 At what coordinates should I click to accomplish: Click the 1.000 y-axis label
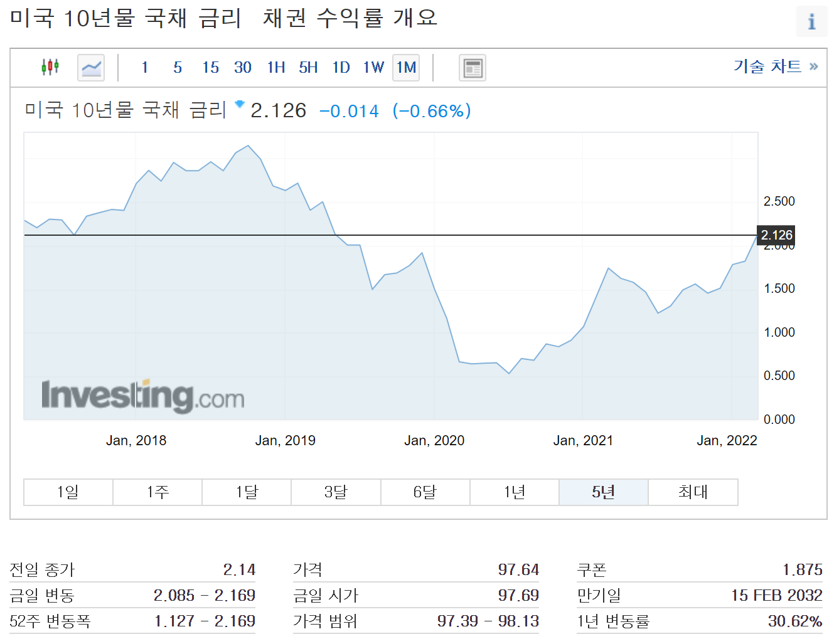(x=779, y=332)
